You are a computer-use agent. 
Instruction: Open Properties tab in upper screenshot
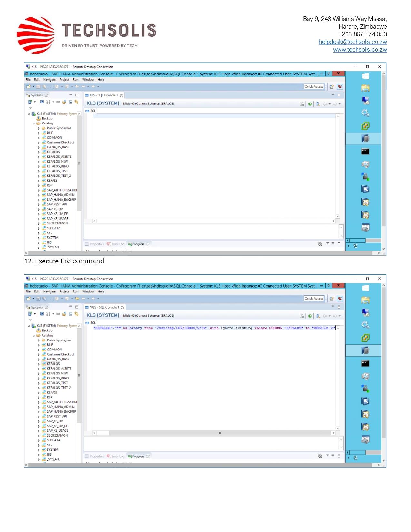point(94,244)
